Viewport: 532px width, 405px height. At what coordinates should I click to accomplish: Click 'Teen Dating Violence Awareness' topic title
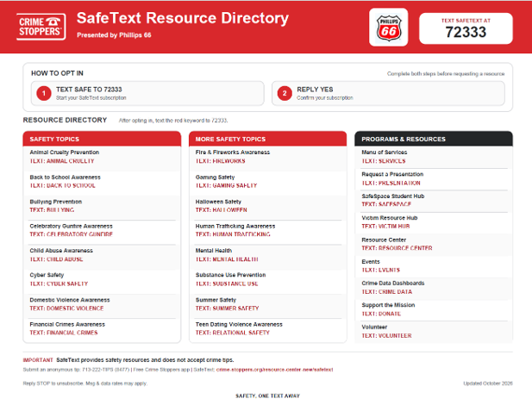click(239, 324)
